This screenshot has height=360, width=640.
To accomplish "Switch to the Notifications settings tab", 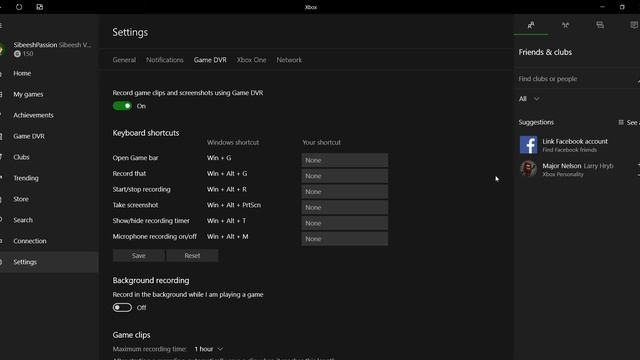I will (x=165, y=60).
